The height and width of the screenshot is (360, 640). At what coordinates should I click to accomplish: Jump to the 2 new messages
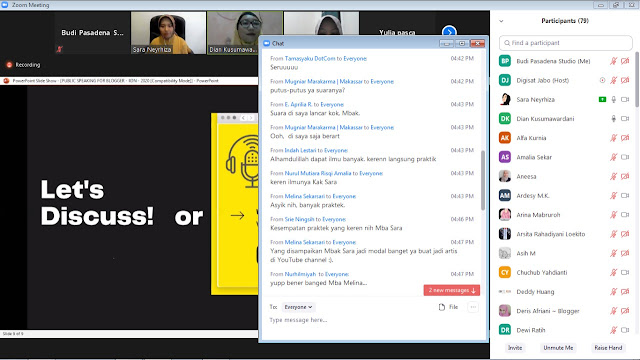coord(452,290)
